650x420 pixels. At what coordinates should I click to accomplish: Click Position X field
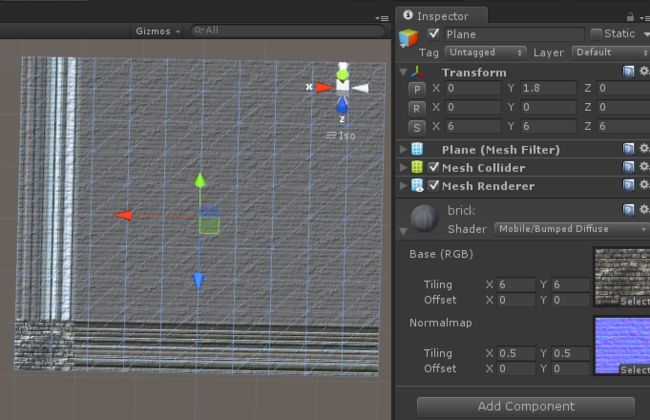pos(473,88)
